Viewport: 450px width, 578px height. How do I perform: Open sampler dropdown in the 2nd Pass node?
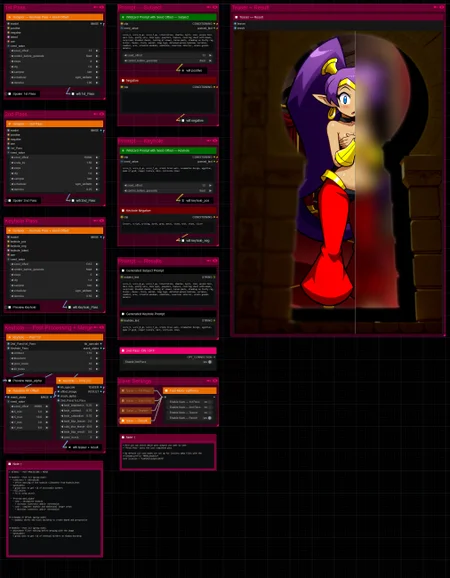pyautogui.click(x=55, y=178)
